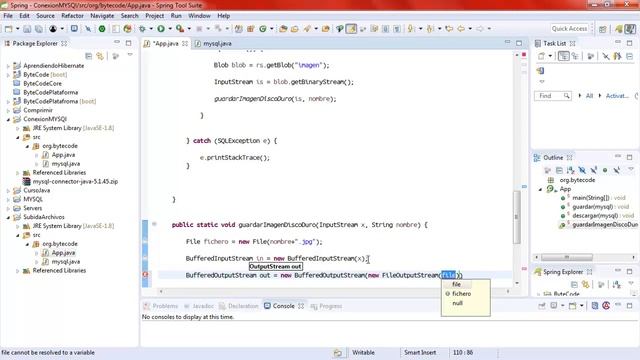Viewport: 640px width, 360px height.
Task: Switch to the mysql.java editor tab
Action: (x=213, y=43)
